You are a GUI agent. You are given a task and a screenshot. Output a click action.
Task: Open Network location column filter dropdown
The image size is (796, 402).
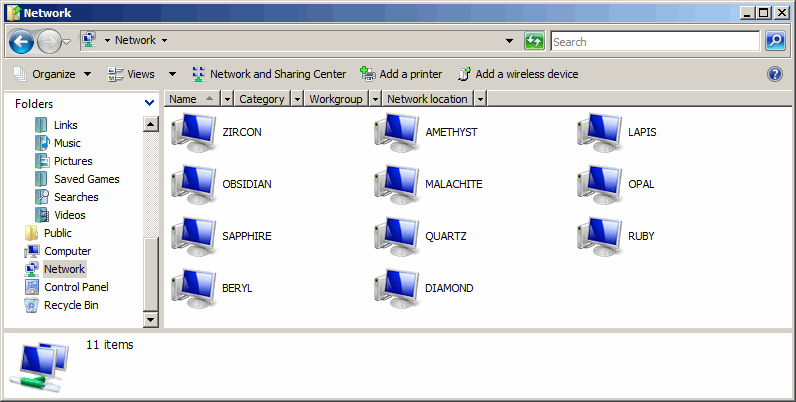tap(480, 99)
